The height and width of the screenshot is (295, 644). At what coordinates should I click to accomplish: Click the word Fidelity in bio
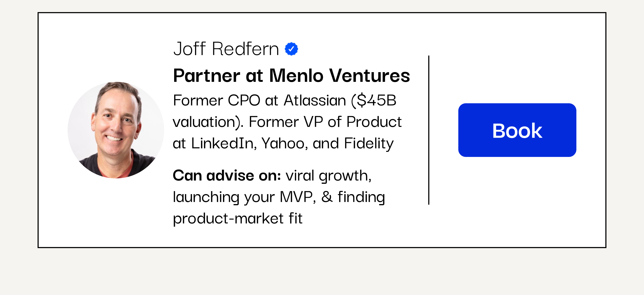click(x=369, y=144)
